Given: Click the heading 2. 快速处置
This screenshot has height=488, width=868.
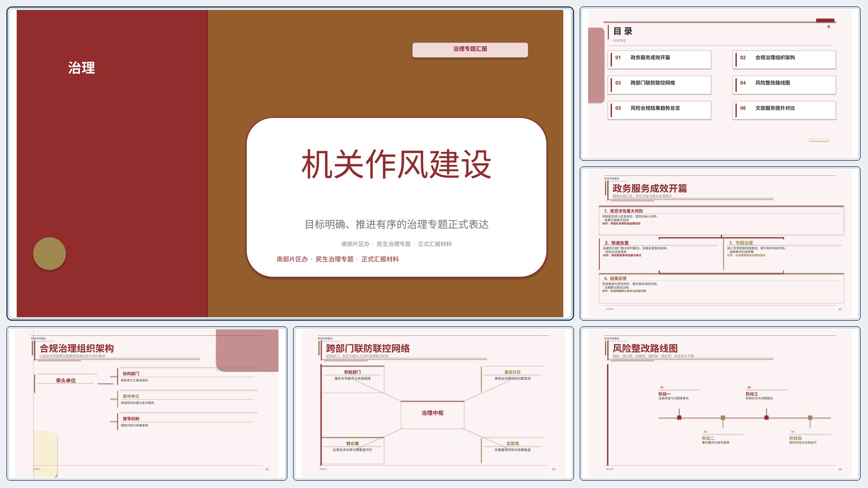Looking at the screenshot, I should point(617,243).
